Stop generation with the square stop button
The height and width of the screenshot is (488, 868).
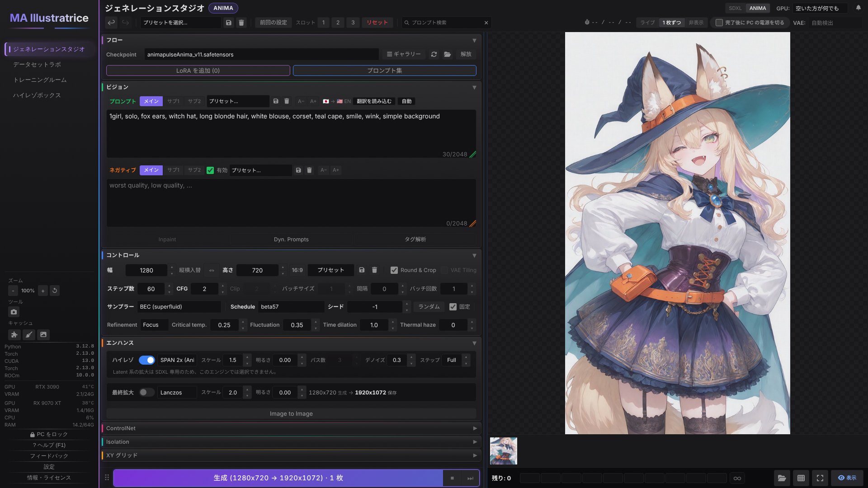[x=452, y=478]
